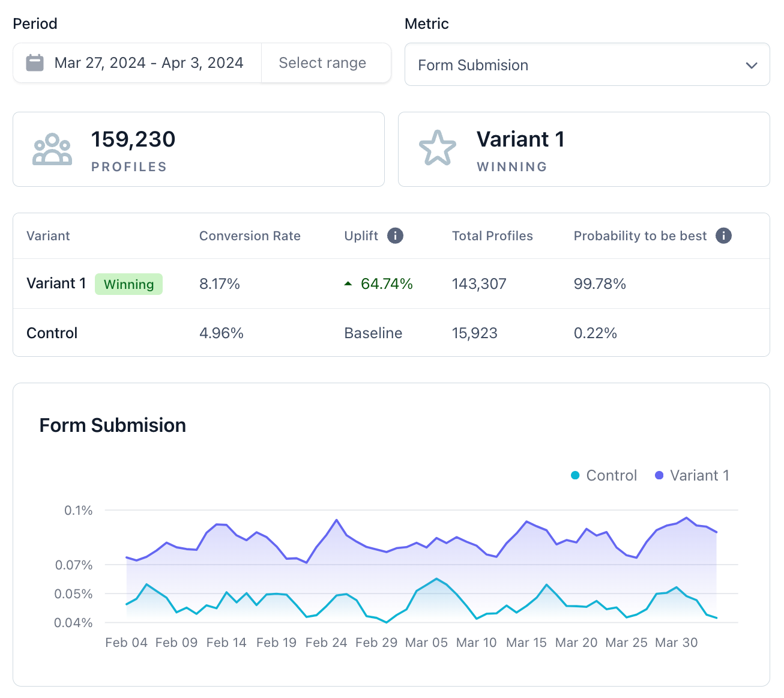Screen dimensions: 784x698
Task: Toggle Variant 1 series in chart legend
Action: (692, 475)
